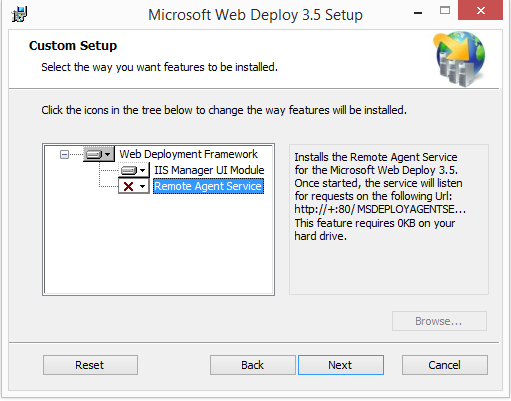Image resolution: width=511 pixels, height=401 pixels.
Task: Click the IIS Manager UI Module drive icon
Action: 129,170
